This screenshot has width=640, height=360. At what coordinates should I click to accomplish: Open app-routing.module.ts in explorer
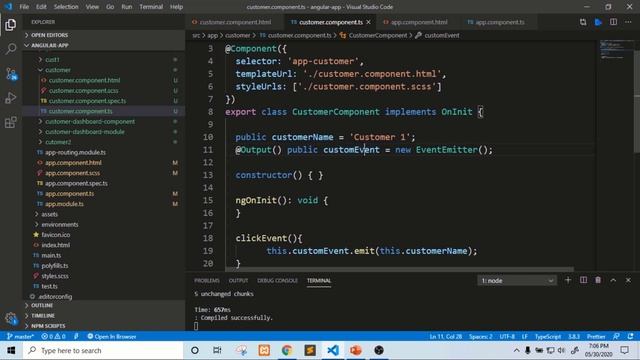point(103,152)
